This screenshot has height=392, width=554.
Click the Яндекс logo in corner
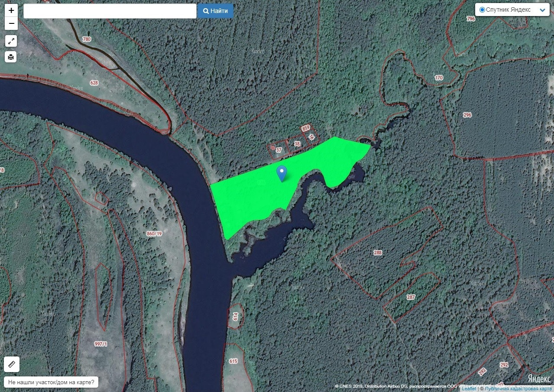click(x=539, y=378)
